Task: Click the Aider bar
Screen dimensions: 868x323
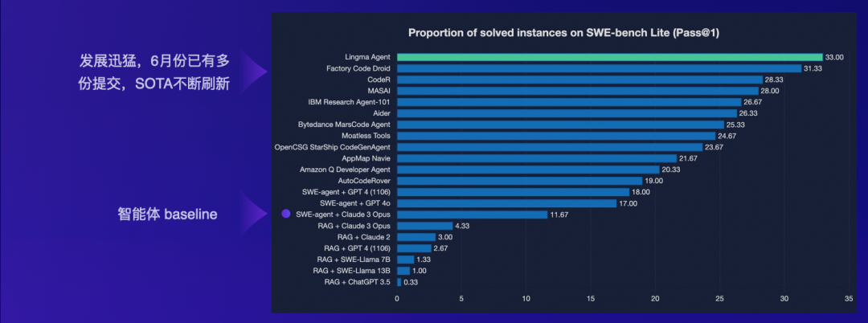Action: [567, 113]
